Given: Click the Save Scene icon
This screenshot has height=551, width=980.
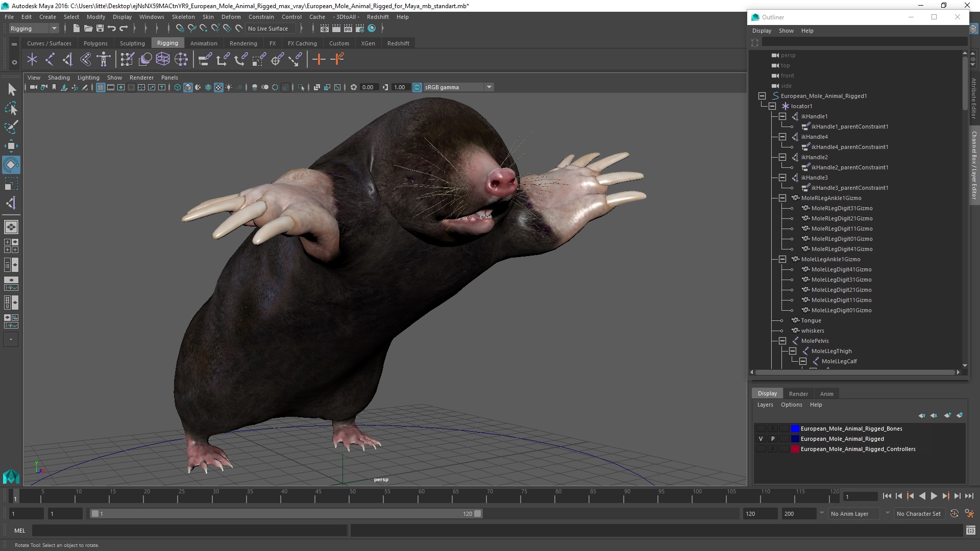Looking at the screenshot, I should click(100, 29).
